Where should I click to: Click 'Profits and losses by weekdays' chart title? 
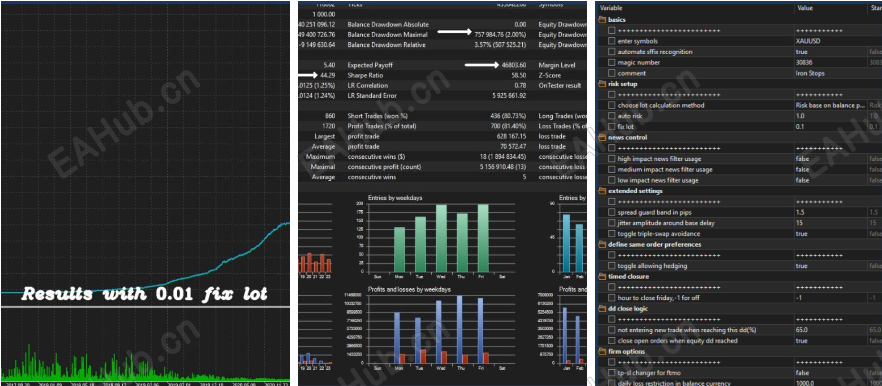[409, 289]
